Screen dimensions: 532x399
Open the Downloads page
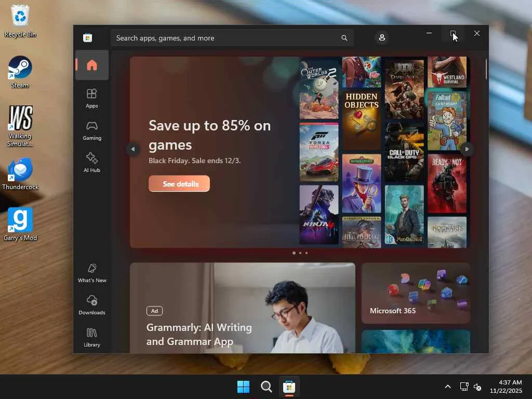(92, 304)
